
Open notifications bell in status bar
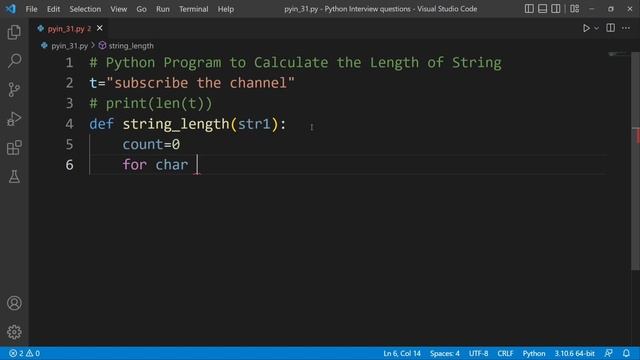point(626,353)
